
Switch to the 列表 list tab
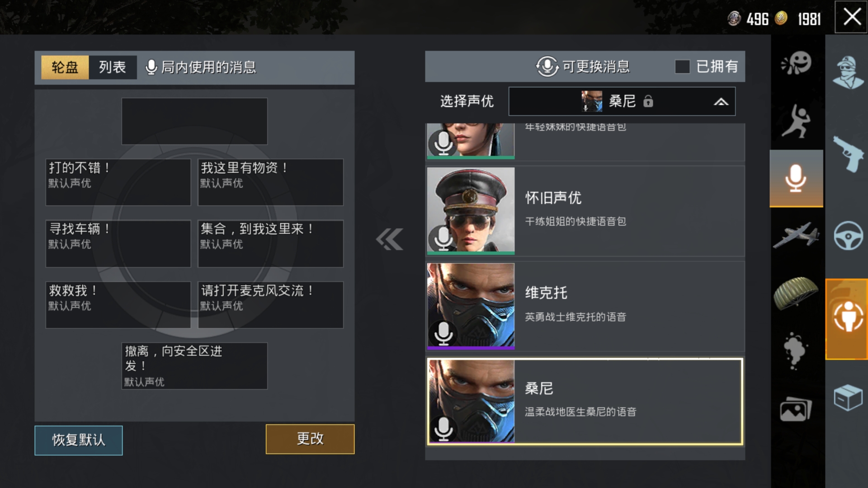[x=113, y=67]
